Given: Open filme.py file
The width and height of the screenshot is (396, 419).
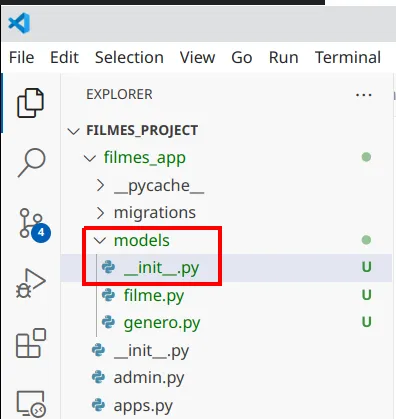Looking at the screenshot, I should tap(154, 296).
